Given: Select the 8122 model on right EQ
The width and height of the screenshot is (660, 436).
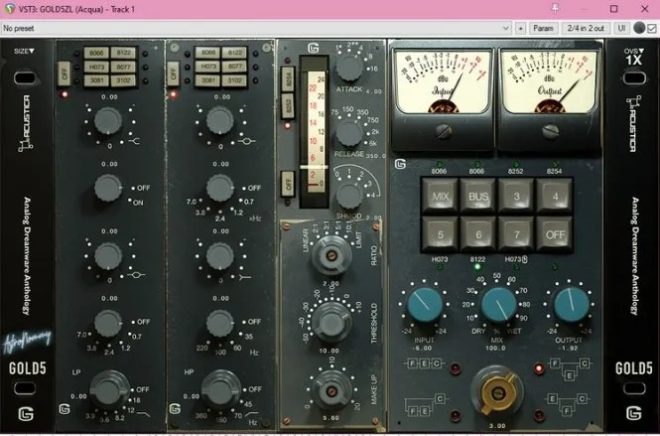Looking at the screenshot, I should (234, 53).
